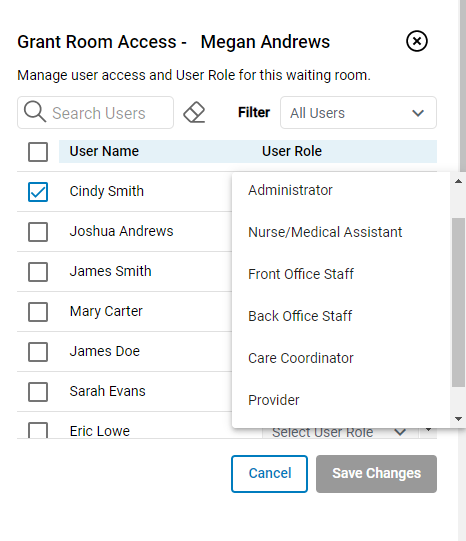
Task: Check the Joshua Andrews checkbox
Action: 38,232
